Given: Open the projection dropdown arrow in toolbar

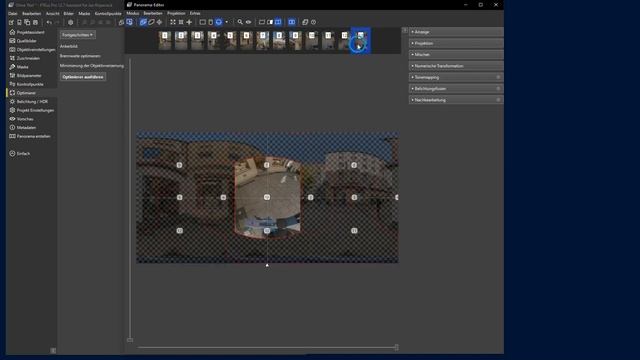Looking at the screenshot, I should [x=227, y=22].
